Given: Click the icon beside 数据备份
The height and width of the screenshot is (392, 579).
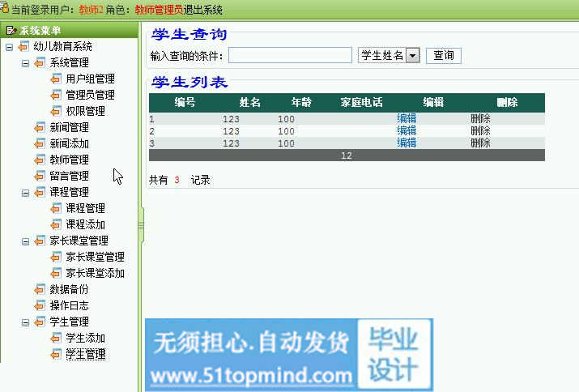Looking at the screenshot, I should [40, 290].
